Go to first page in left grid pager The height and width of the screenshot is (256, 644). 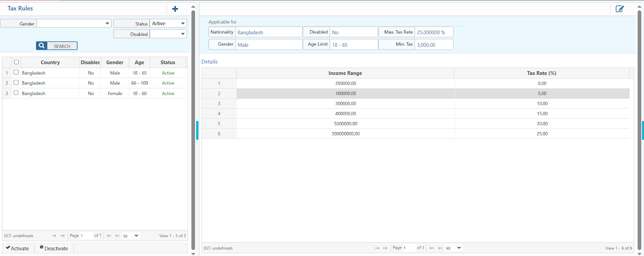pyautogui.click(x=54, y=236)
